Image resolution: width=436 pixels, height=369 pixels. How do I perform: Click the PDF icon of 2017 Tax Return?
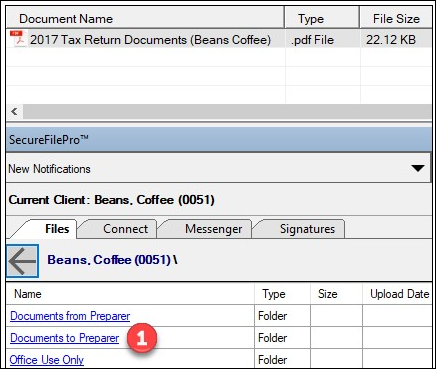[18, 39]
